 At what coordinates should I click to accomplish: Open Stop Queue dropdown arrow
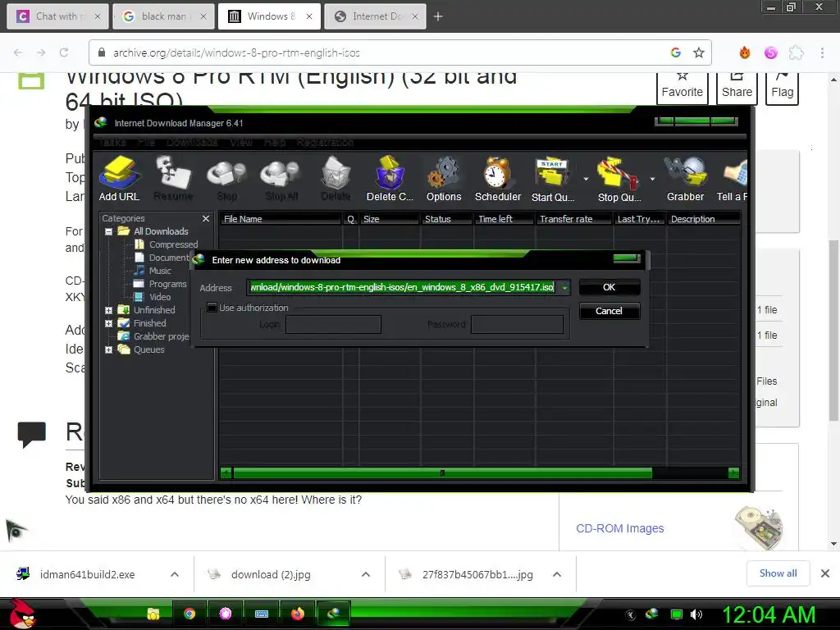click(x=652, y=179)
